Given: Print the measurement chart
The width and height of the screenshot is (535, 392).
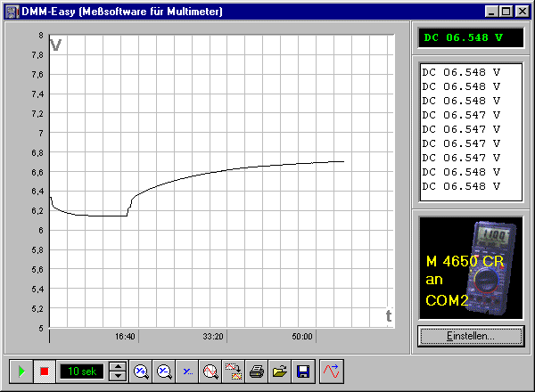Looking at the screenshot, I should coord(257,371).
